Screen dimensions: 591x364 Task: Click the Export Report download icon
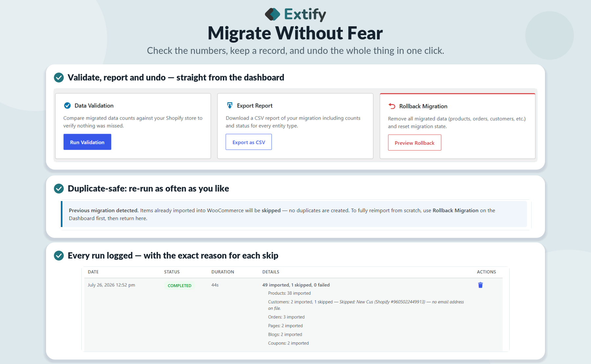pyautogui.click(x=230, y=105)
